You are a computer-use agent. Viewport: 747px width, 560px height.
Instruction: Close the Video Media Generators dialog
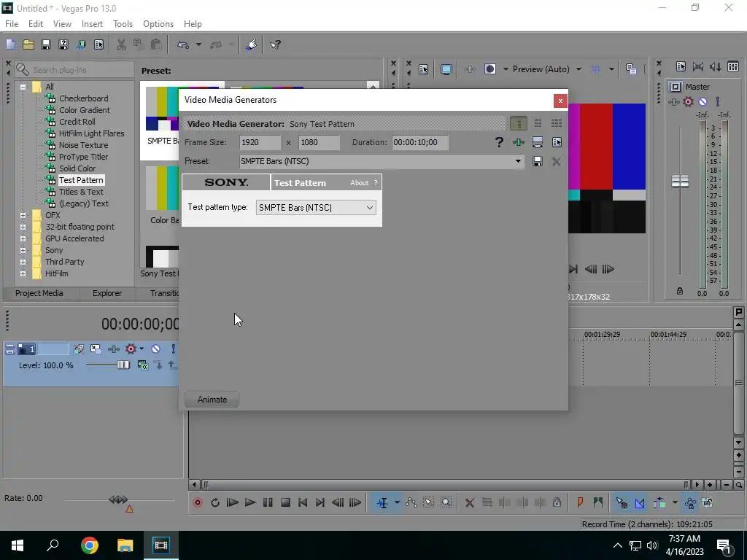(560, 101)
